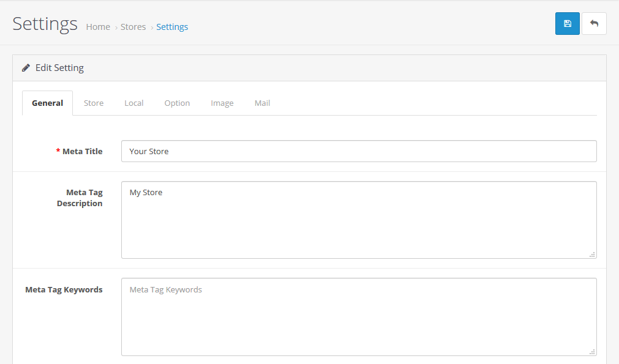Focus the Meta Title input field
This screenshot has height=364, width=619.
(358, 151)
